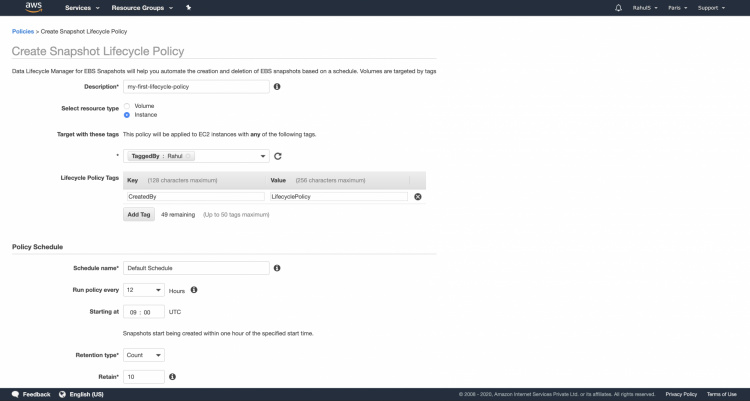
Task: Open the Retention type dropdown
Action: 144,355
